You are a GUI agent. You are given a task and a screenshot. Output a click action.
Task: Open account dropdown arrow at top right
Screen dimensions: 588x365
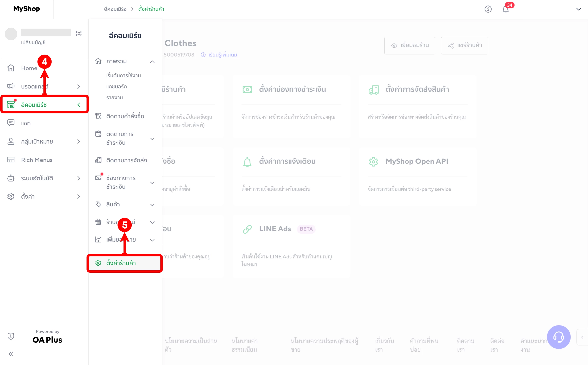pyautogui.click(x=578, y=9)
